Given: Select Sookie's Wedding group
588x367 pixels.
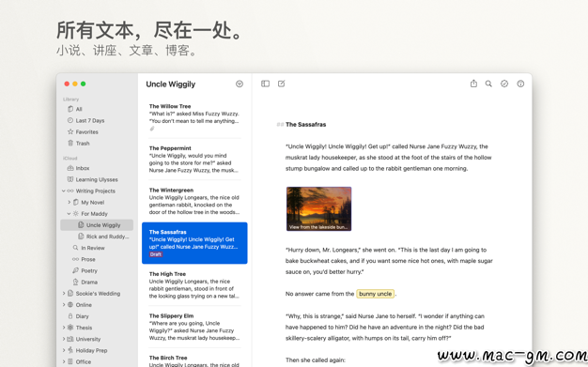Looking at the screenshot, I should point(97,294).
